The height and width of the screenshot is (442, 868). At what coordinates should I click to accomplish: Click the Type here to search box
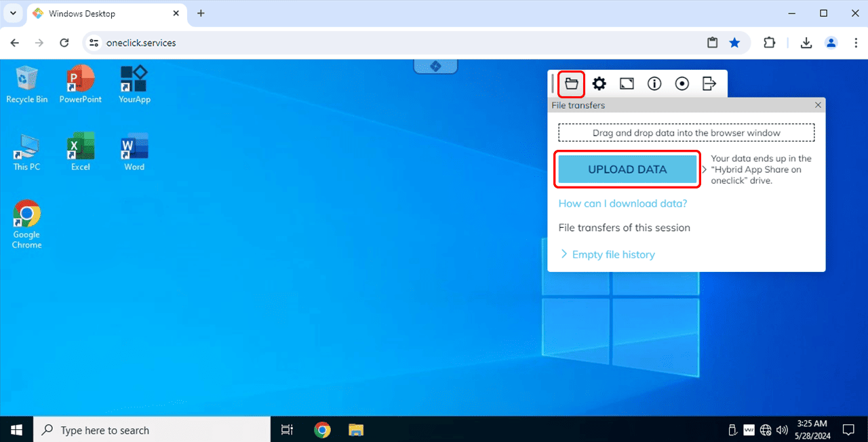click(152, 430)
